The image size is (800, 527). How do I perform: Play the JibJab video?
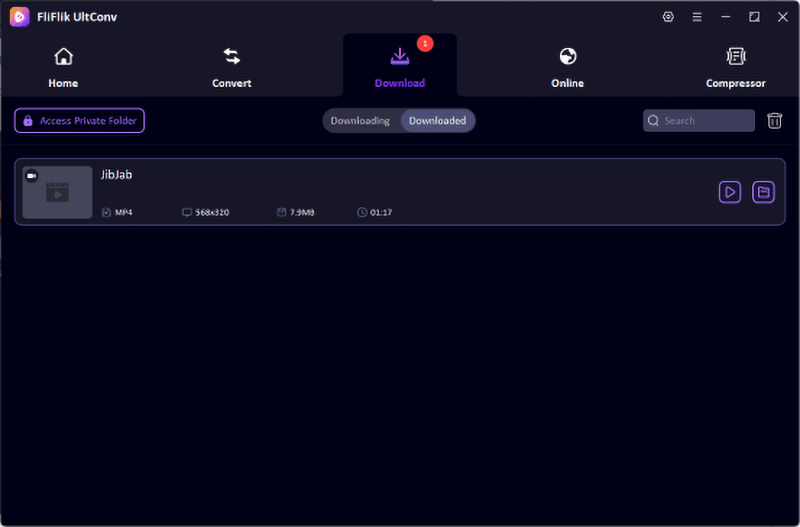[x=730, y=192]
